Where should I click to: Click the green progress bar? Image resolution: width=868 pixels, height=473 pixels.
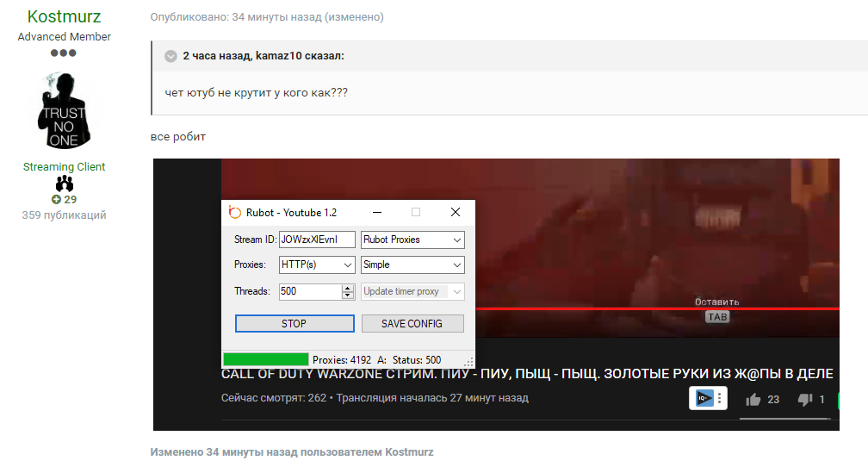tap(265, 359)
